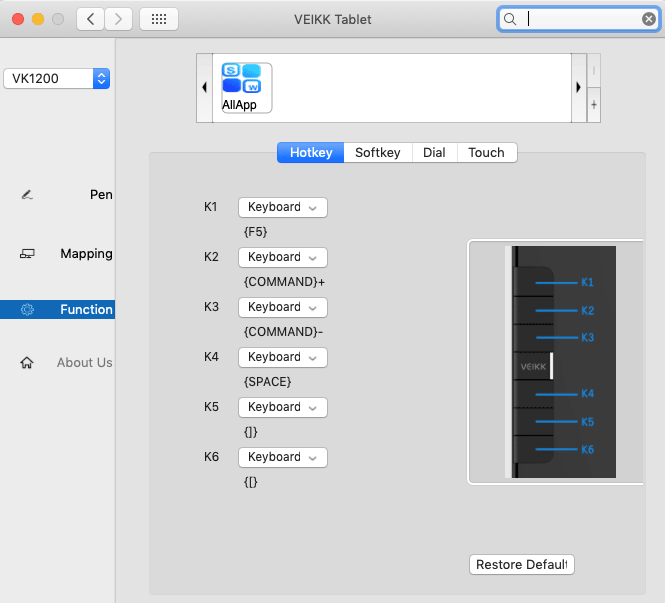This screenshot has width=665, height=603.
Task: Click the VEIKK dial on tablet image
Action: click(x=533, y=366)
